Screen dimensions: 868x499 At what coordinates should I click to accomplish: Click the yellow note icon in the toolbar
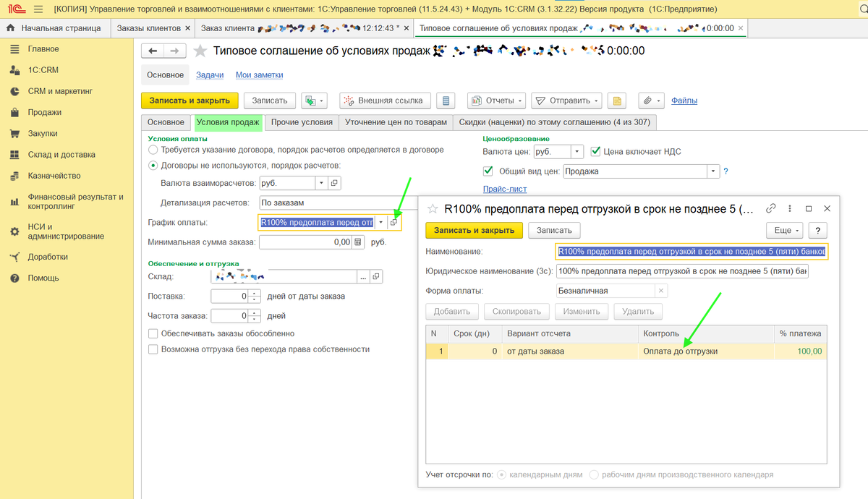pos(616,101)
